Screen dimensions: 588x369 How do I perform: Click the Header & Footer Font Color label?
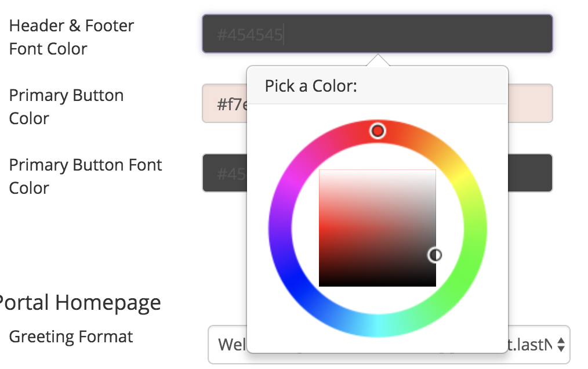coord(71,37)
